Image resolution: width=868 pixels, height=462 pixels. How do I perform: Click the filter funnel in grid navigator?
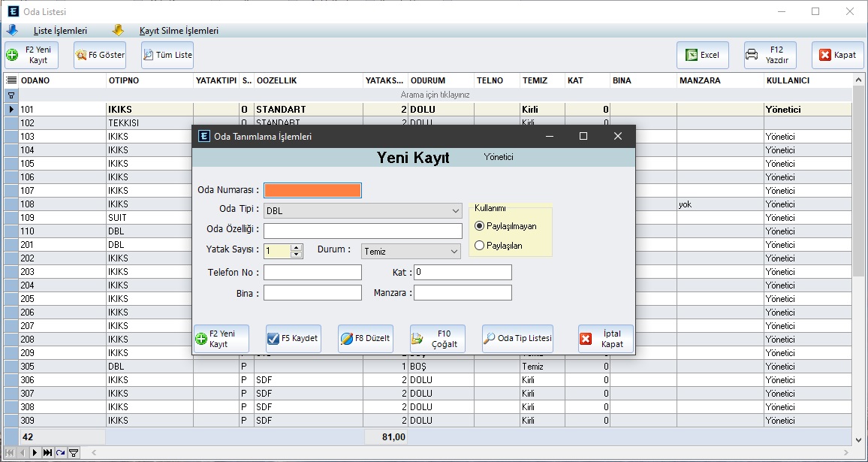[x=73, y=452]
